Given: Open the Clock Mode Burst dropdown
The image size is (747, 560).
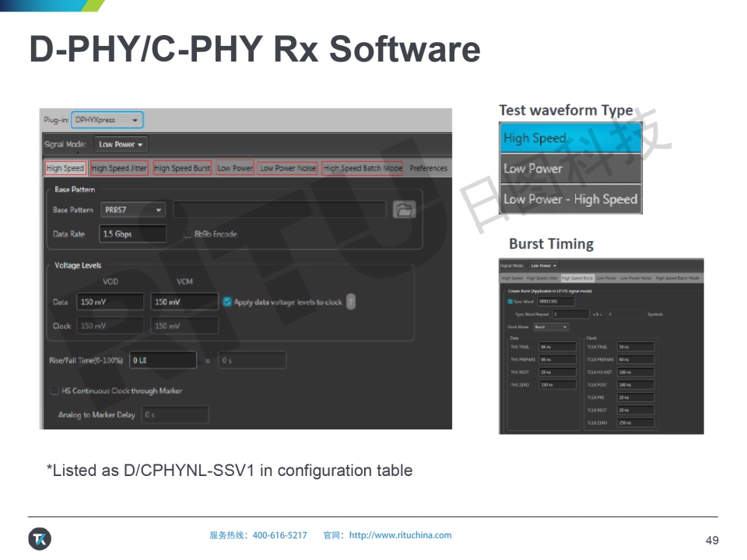Looking at the screenshot, I should [550, 327].
